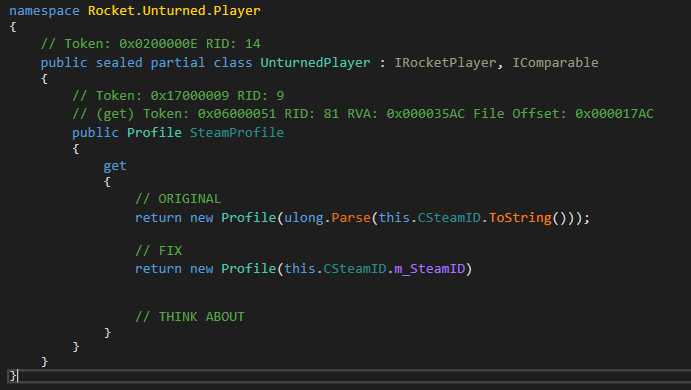Image resolution: width=691 pixels, height=390 pixels.
Task: Place cursor after the final closing brace
Action: coord(17,376)
